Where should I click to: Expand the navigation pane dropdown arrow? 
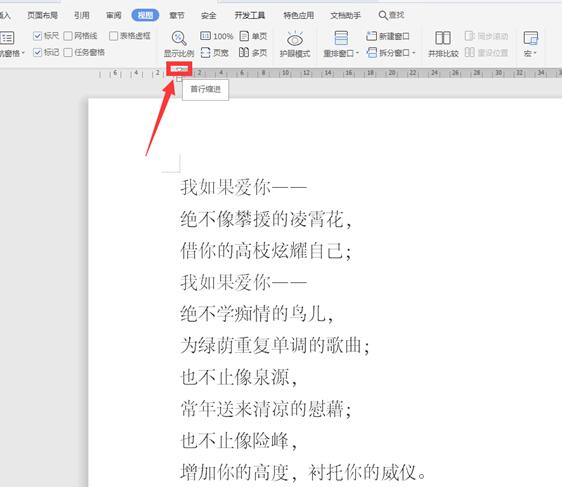click(x=23, y=53)
